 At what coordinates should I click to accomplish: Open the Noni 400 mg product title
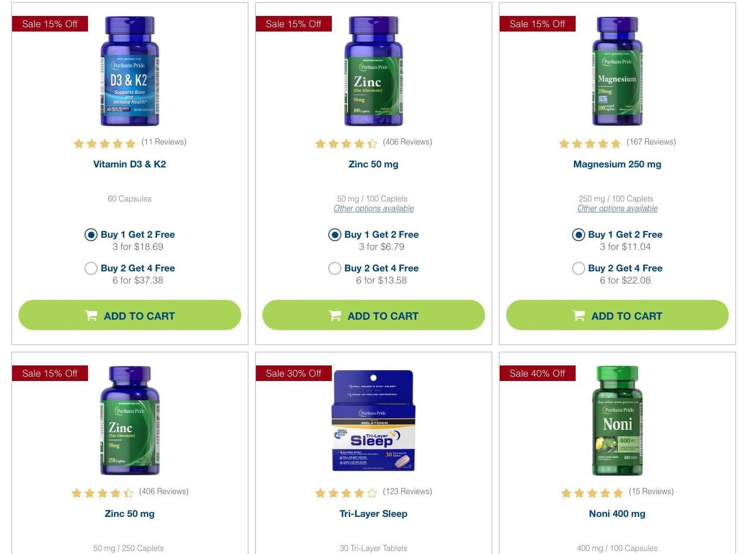(x=617, y=513)
